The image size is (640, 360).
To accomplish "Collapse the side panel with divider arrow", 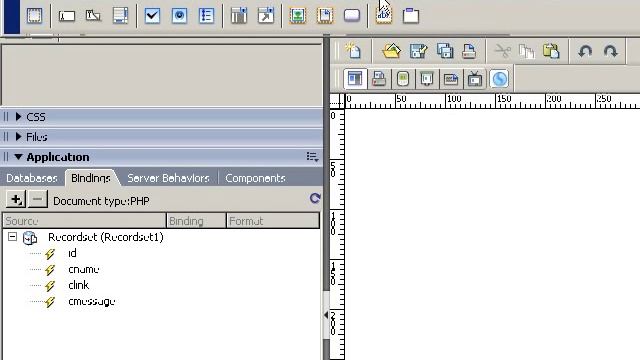I will (326, 315).
